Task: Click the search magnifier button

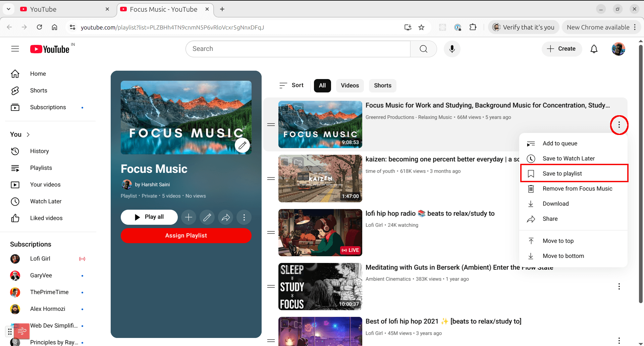Action: click(423, 49)
